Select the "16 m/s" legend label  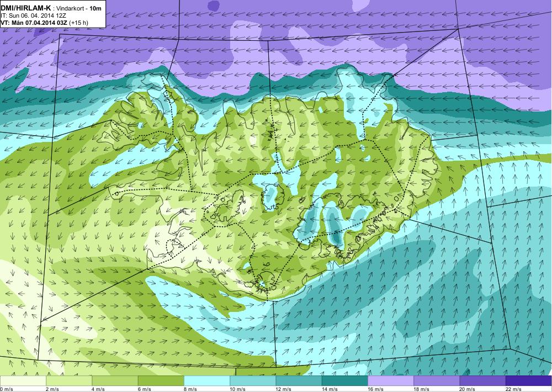coord(375,389)
